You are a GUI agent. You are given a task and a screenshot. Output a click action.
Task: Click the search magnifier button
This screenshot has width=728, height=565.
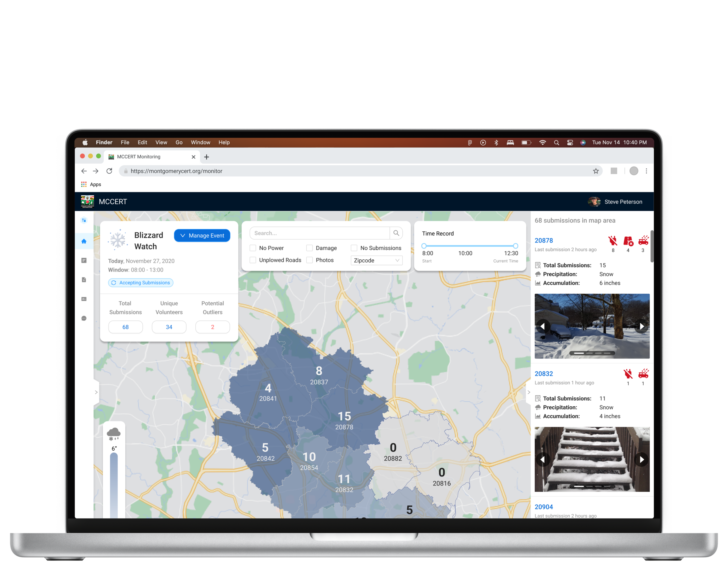[x=396, y=233]
